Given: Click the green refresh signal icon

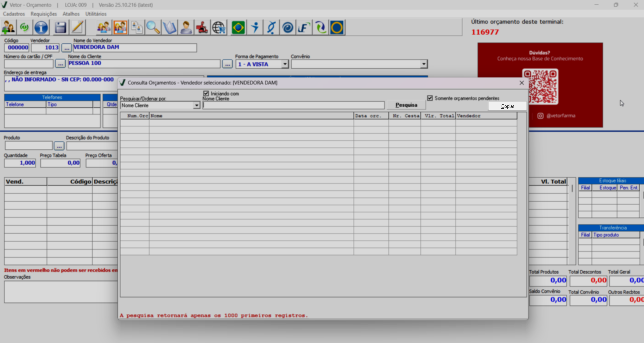Looking at the screenshot, I should (x=25, y=28).
